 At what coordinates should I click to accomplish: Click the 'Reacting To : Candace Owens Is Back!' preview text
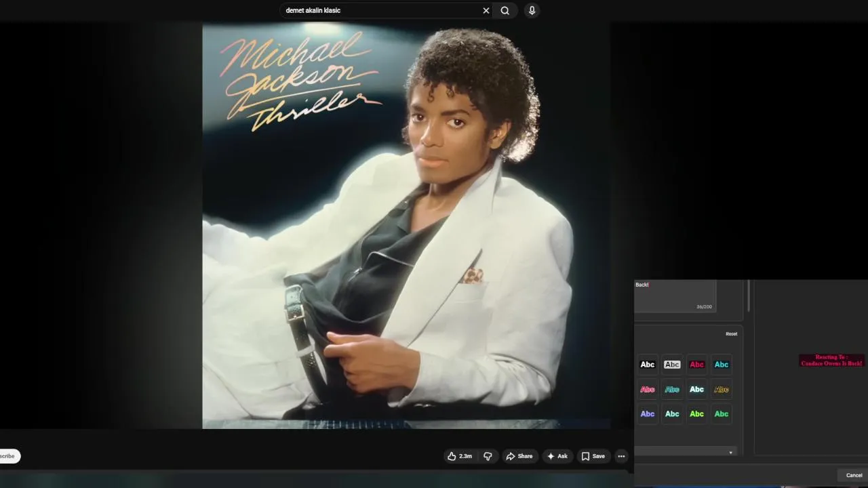click(831, 361)
